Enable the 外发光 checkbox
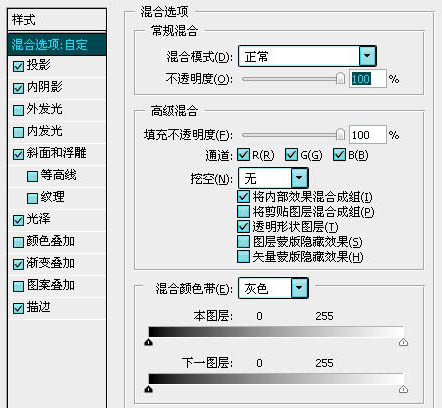Screen dimensions: 442x408 pos(18,110)
